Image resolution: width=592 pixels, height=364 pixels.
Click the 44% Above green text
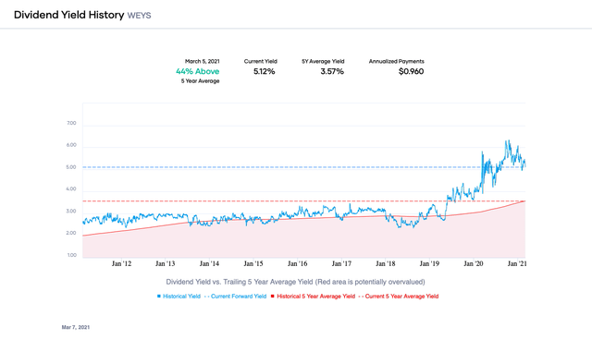(x=197, y=71)
